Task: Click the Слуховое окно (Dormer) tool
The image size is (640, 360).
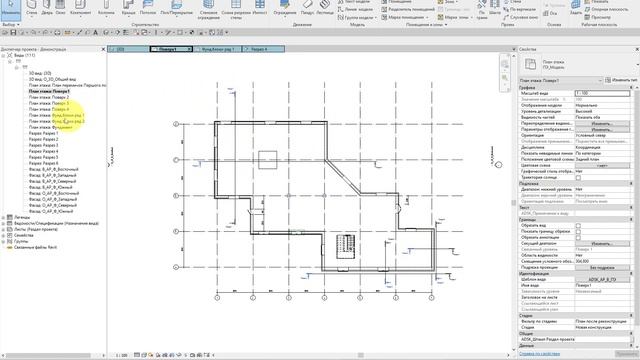Action: click(521, 18)
